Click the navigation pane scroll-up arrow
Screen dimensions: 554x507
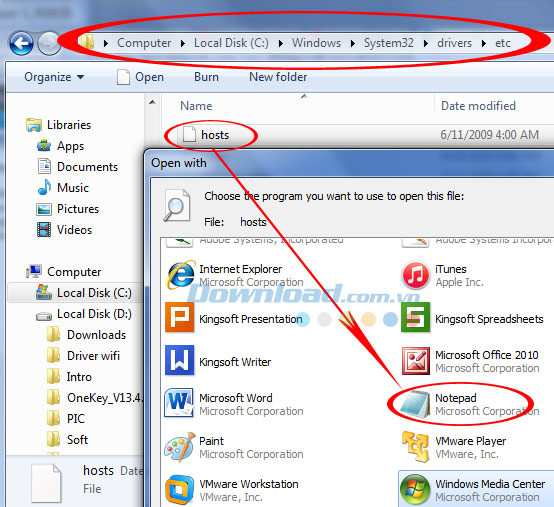(152, 102)
